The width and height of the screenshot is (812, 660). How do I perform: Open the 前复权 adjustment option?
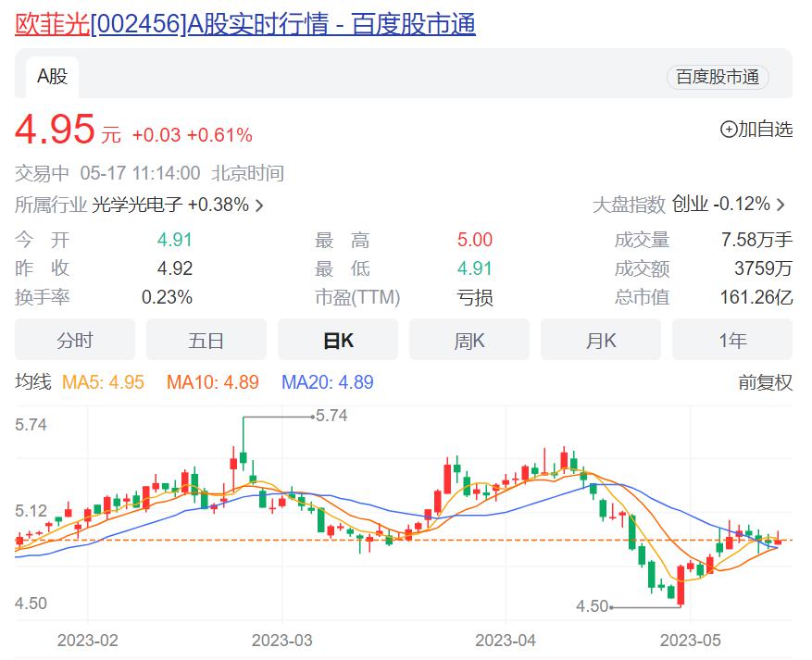pyautogui.click(x=766, y=382)
